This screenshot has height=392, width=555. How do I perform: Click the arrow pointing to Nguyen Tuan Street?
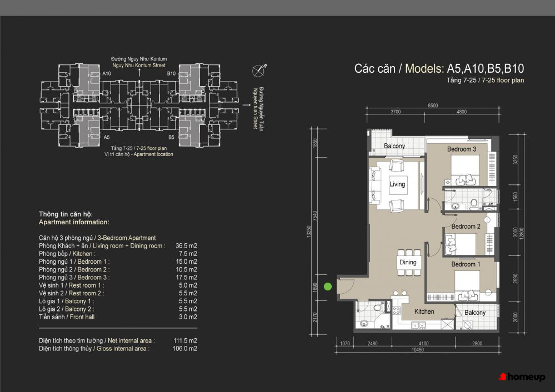(245, 103)
